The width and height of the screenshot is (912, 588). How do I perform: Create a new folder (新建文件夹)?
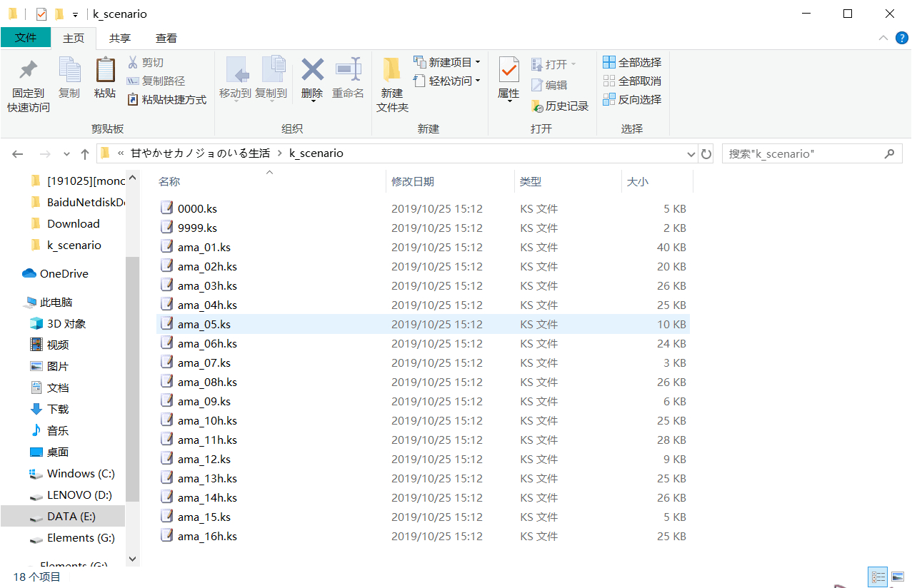click(392, 85)
